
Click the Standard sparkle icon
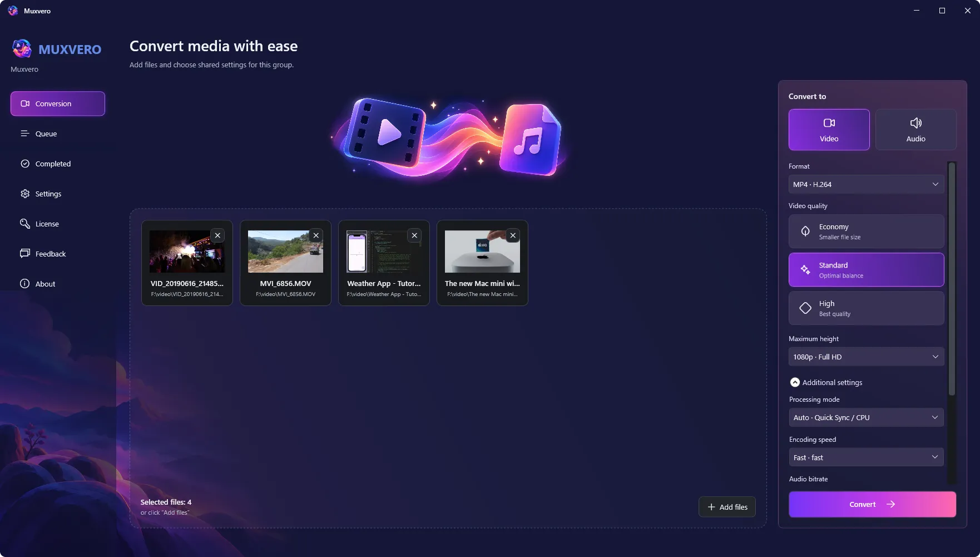click(805, 270)
